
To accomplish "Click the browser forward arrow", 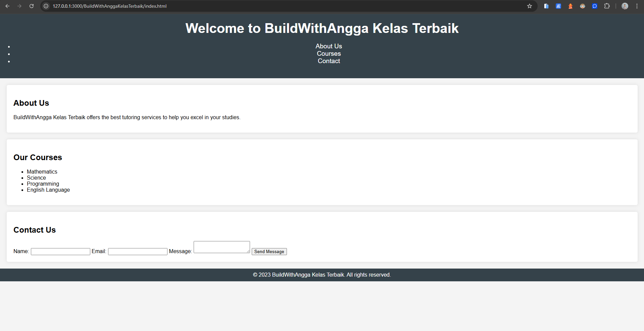I will pos(19,6).
